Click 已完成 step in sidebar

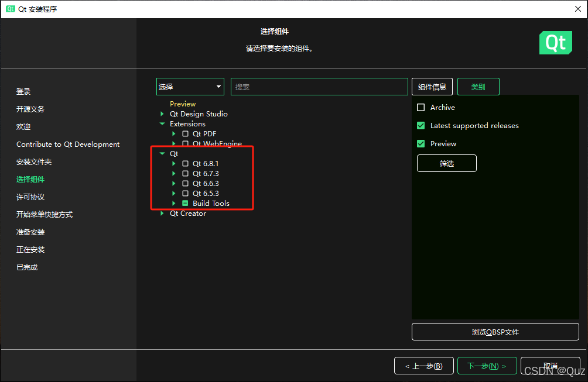coord(27,267)
